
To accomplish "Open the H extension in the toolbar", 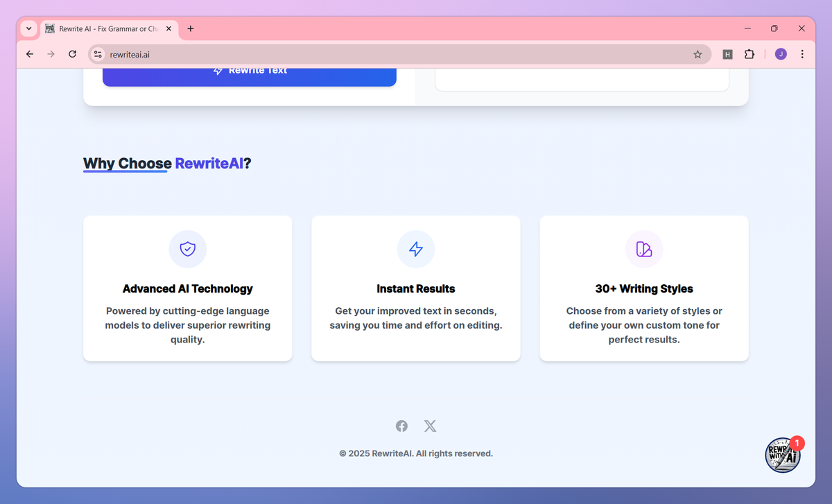I will pyautogui.click(x=727, y=54).
